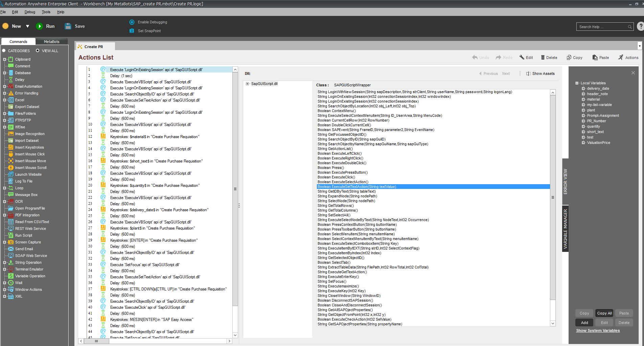This screenshot has width=644, height=346.
Task: Select the VIEW ALL radio button
Action: tap(38, 51)
